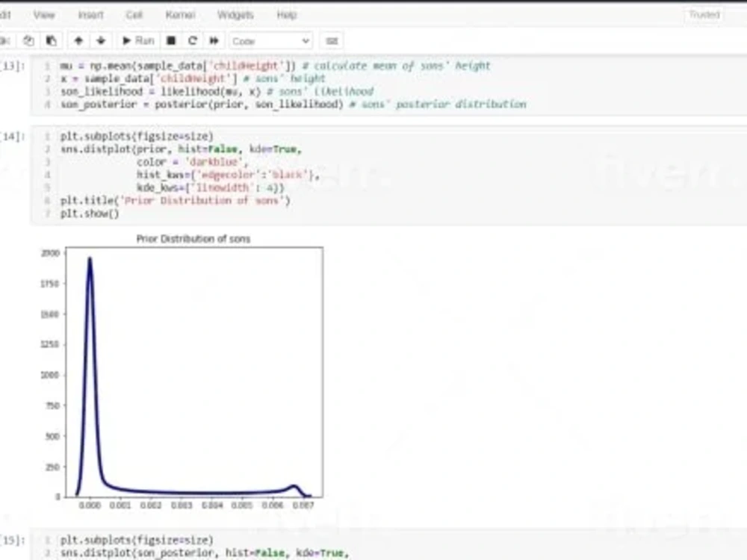Image resolution: width=747 pixels, height=560 pixels.
Task: Move the selected cell up
Action: [78, 41]
